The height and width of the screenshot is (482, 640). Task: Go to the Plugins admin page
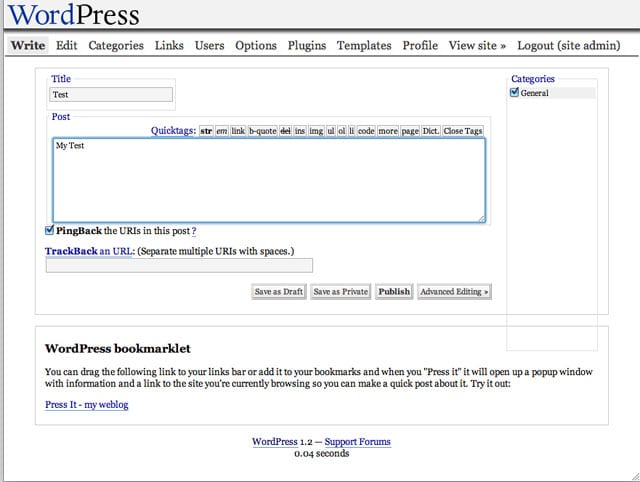coord(307,46)
